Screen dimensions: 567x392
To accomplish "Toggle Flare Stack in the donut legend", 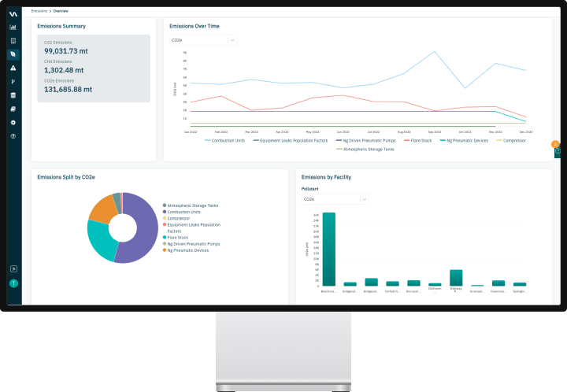I will pos(176,238).
